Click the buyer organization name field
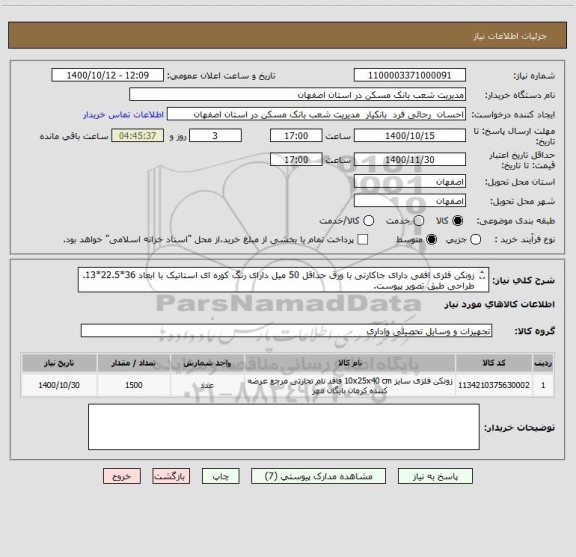The height and width of the screenshot is (557, 576). pyautogui.click(x=298, y=95)
